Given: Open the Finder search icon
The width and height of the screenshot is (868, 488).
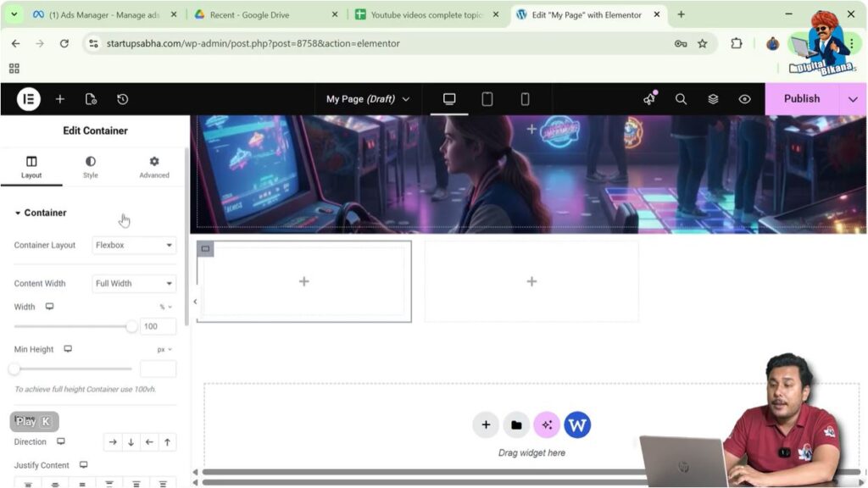Looking at the screenshot, I should point(681,99).
